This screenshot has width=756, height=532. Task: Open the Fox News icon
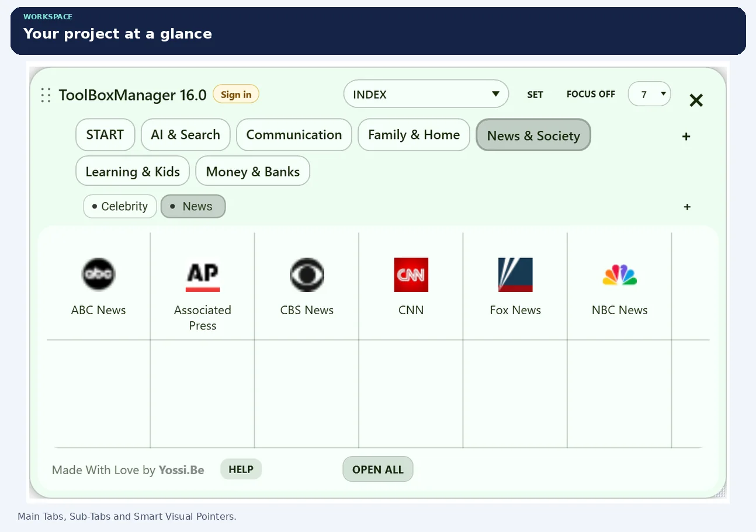point(515,274)
